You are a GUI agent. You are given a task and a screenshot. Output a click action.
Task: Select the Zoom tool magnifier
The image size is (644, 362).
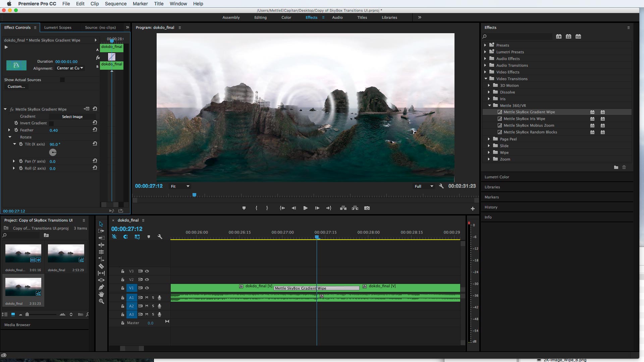101,301
